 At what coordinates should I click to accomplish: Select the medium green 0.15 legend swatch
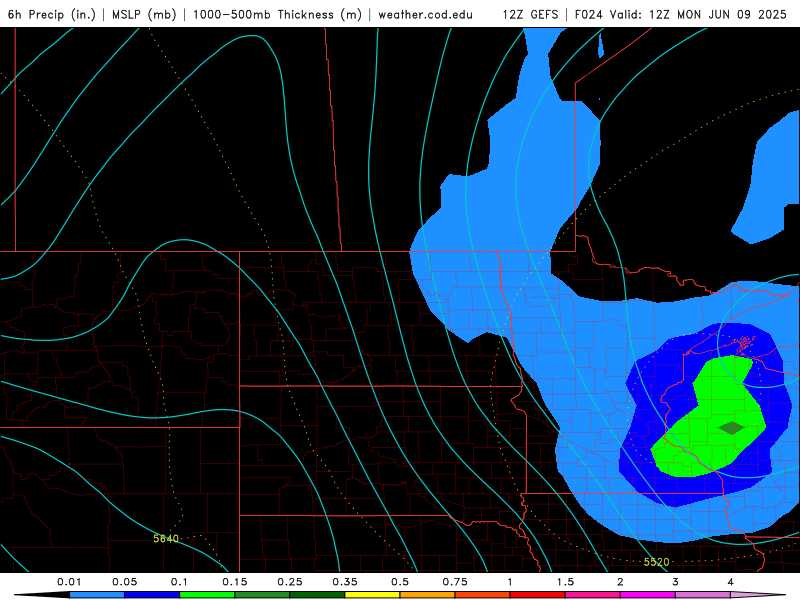click(x=262, y=595)
